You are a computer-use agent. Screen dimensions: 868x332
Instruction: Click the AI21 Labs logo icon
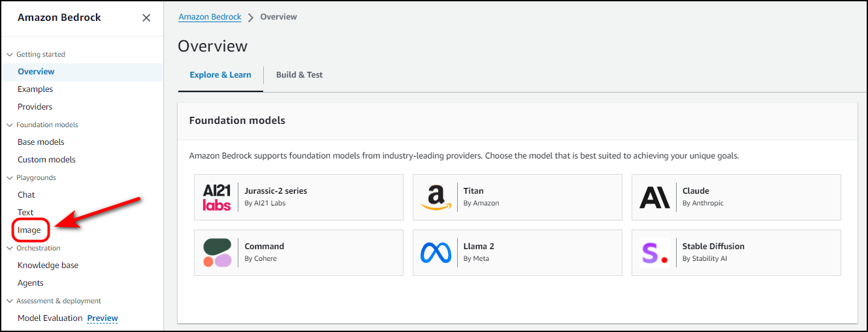point(217,197)
